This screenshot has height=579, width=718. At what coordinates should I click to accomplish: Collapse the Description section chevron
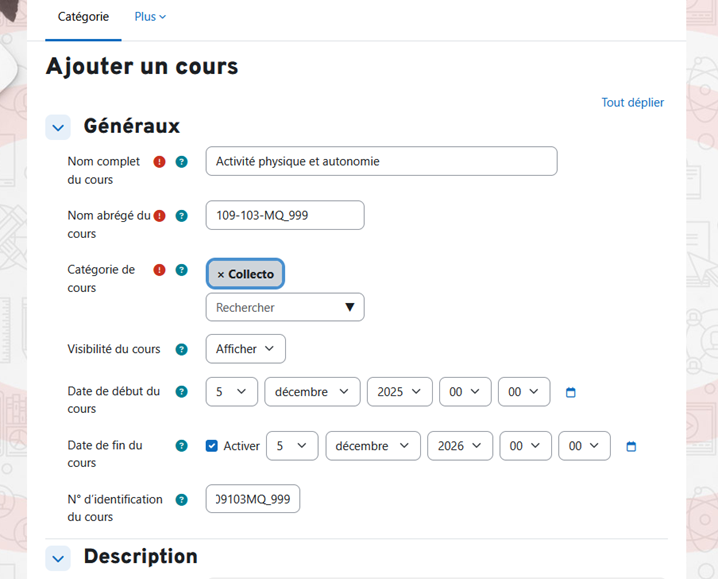(x=58, y=558)
